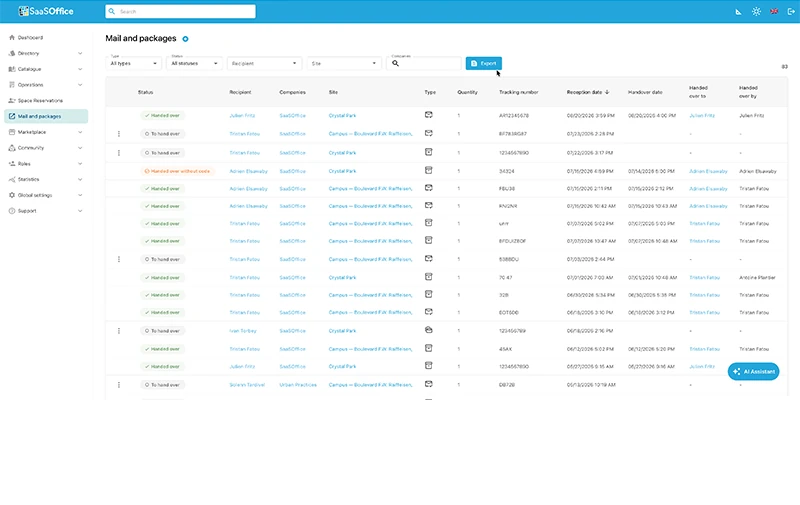Go to Dashboard in sidebar

tap(30, 38)
